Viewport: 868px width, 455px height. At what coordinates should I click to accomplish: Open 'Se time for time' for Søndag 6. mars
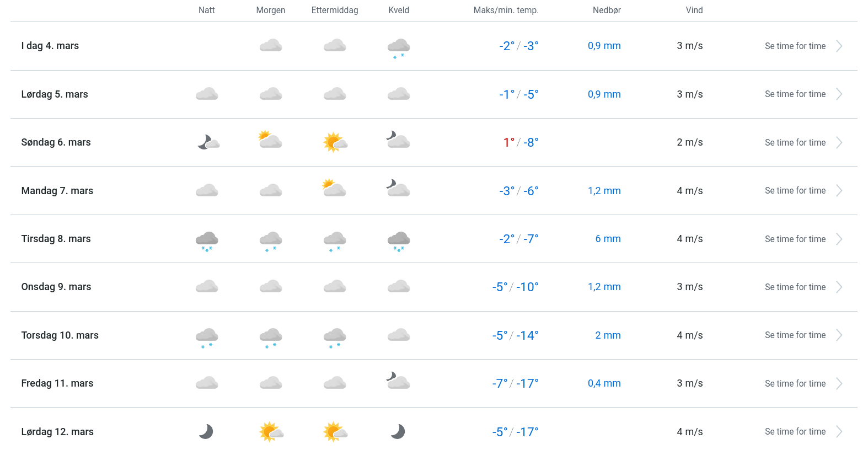coord(795,143)
